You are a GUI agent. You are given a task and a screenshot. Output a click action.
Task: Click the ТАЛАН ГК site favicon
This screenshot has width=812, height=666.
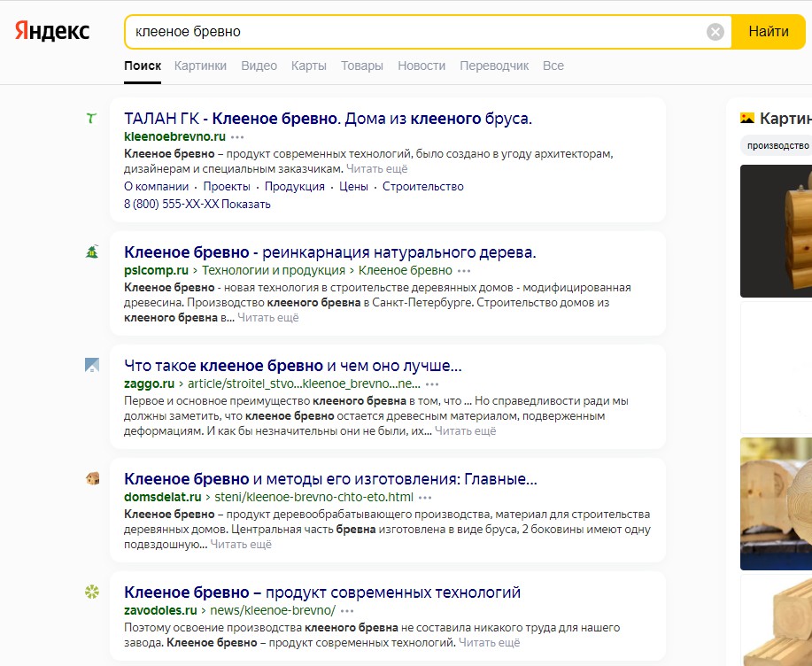[92, 119]
